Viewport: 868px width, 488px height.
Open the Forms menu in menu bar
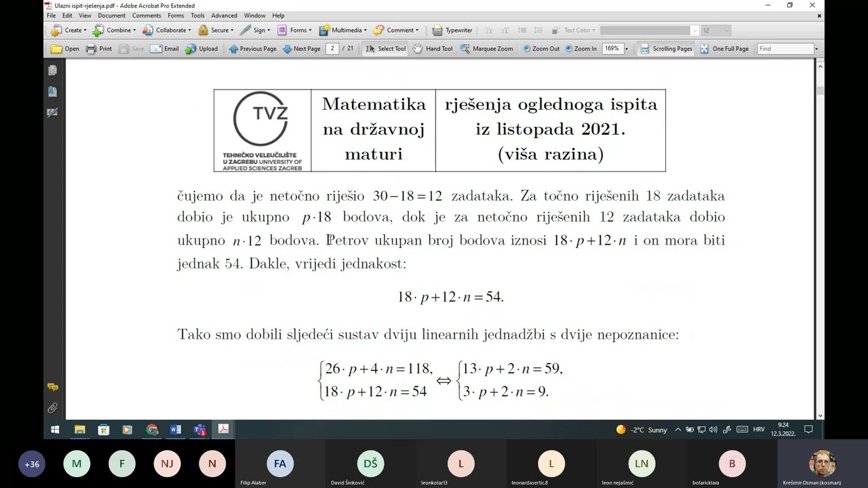(x=176, y=16)
